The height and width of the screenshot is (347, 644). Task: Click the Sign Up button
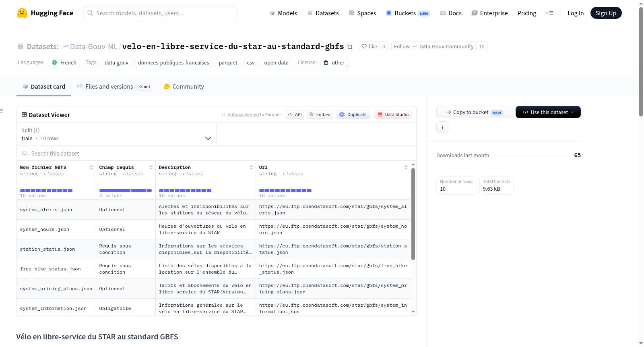point(606,13)
